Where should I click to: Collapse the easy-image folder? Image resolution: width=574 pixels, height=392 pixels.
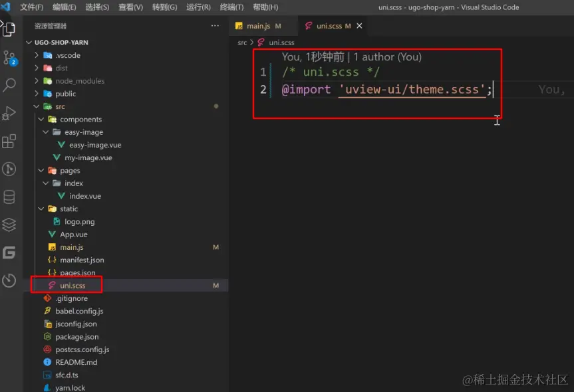point(45,132)
